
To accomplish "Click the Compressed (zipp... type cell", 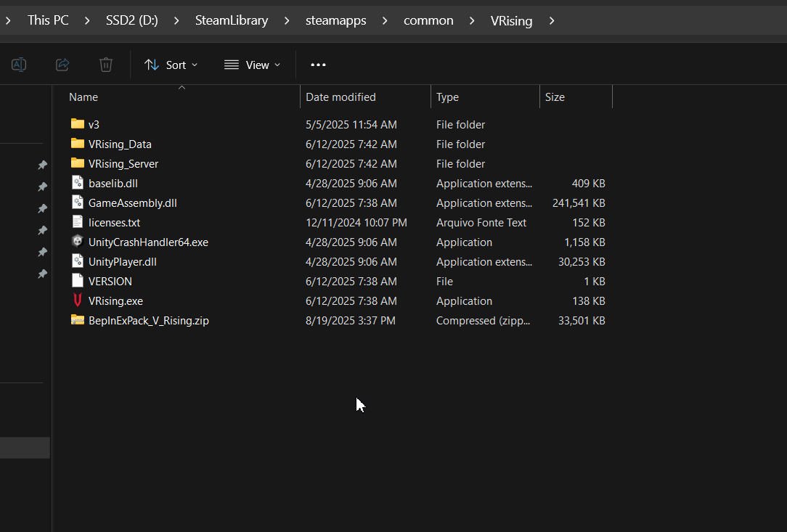I will pos(483,320).
